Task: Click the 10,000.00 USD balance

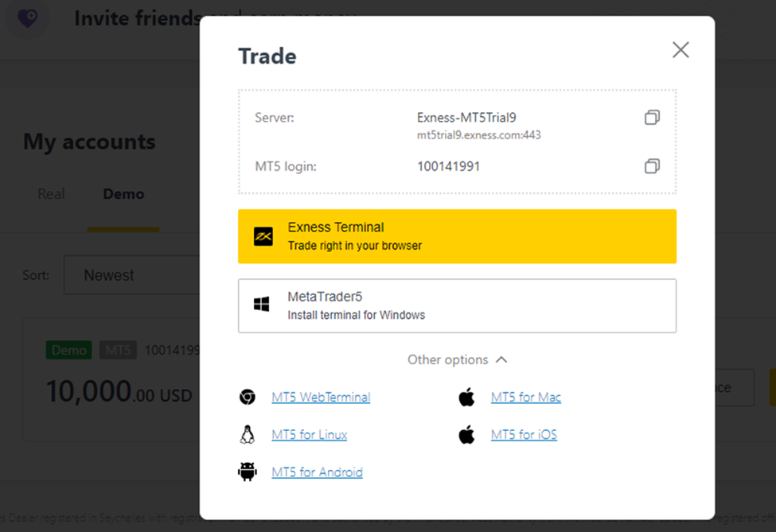Action: pyautogui.click(x=119, y=391)
